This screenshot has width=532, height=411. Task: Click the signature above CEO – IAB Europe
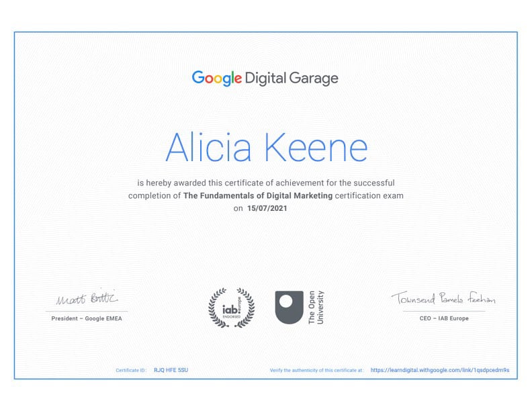443,298
